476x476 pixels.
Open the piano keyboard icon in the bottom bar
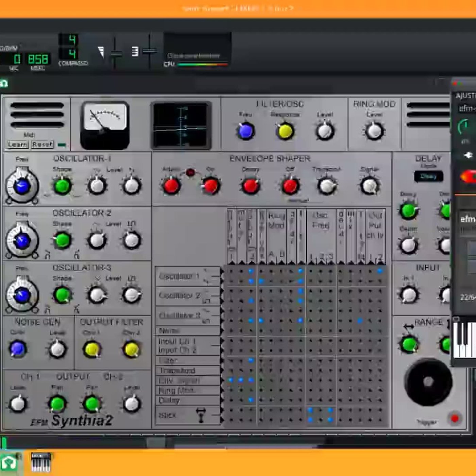(41, 462)
